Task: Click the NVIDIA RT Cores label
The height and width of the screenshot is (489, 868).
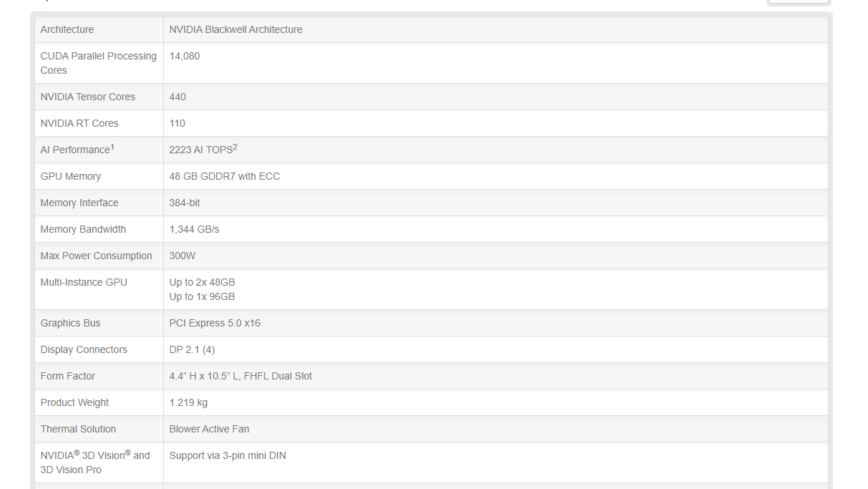Action: 79,123
